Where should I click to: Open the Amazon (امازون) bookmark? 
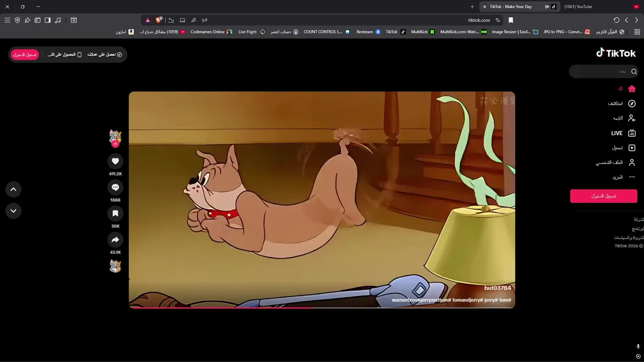click(125, 32)
